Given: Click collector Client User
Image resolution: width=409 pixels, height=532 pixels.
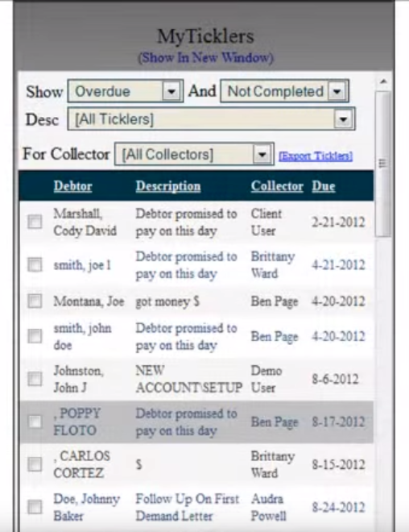Looking at the screenshot, I should [266, 222].
